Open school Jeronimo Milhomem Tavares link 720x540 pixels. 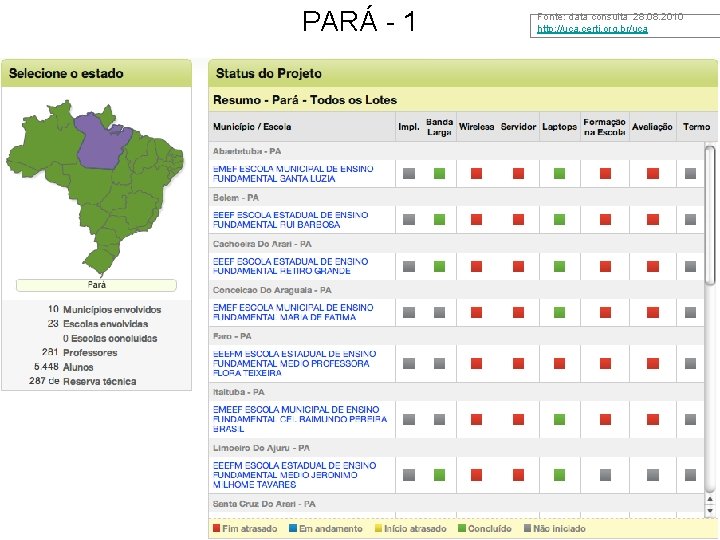294,475
